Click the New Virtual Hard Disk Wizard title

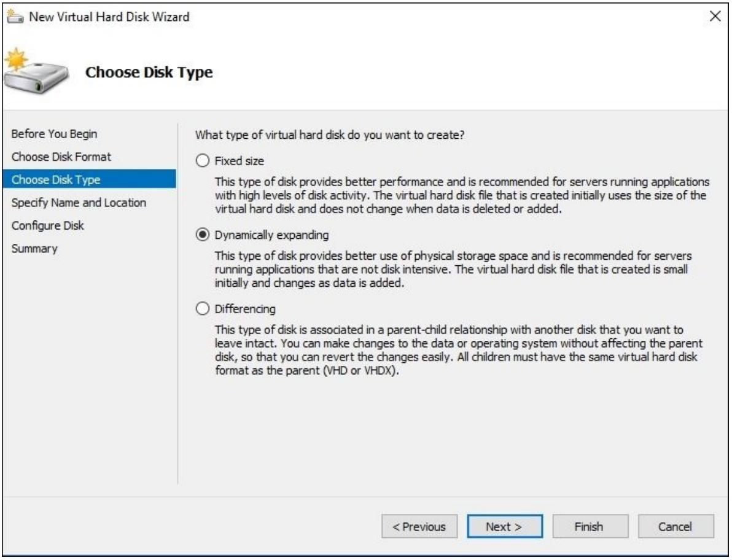tap(109, 17)
